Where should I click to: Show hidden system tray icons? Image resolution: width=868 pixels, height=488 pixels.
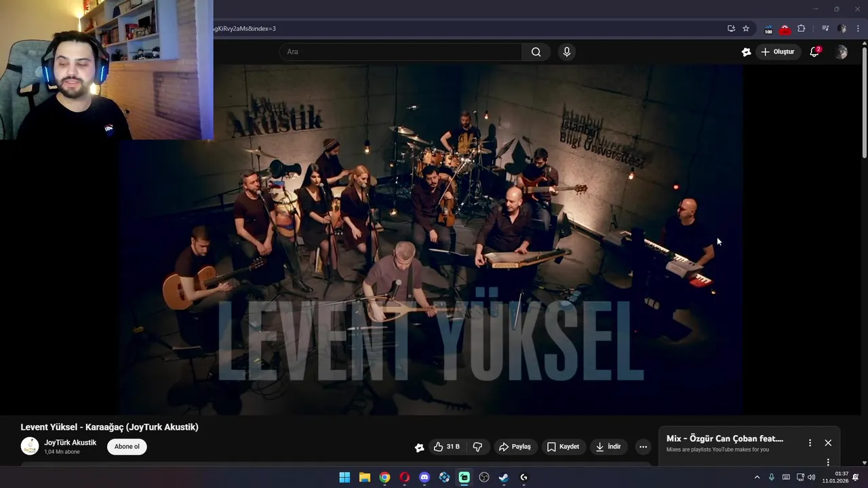(757, 477)
